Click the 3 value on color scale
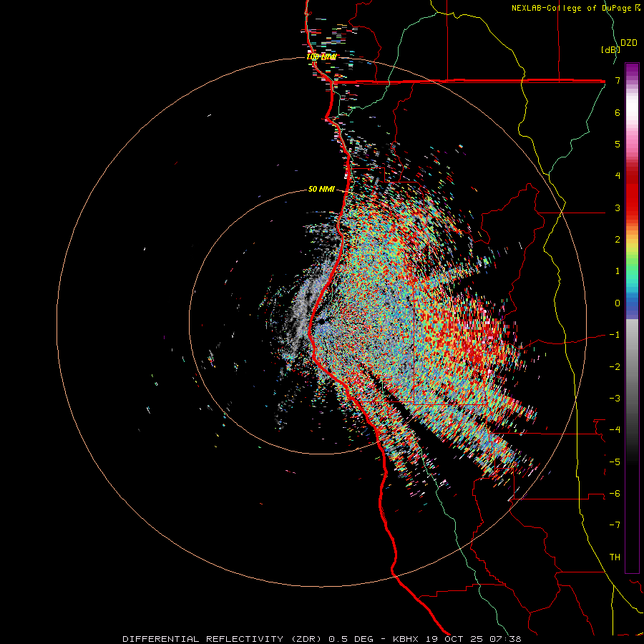Screen dimensions: 644x644 [618, 208]
